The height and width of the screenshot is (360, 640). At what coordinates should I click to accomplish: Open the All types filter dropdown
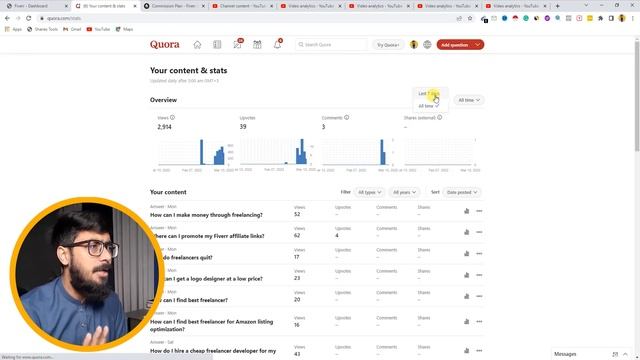[x=369, y=192]
